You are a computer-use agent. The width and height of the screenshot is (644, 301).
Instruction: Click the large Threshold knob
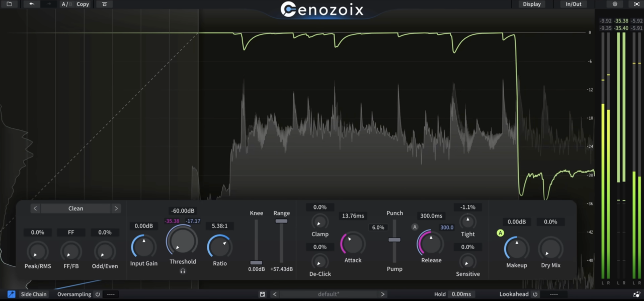[182, 241]
